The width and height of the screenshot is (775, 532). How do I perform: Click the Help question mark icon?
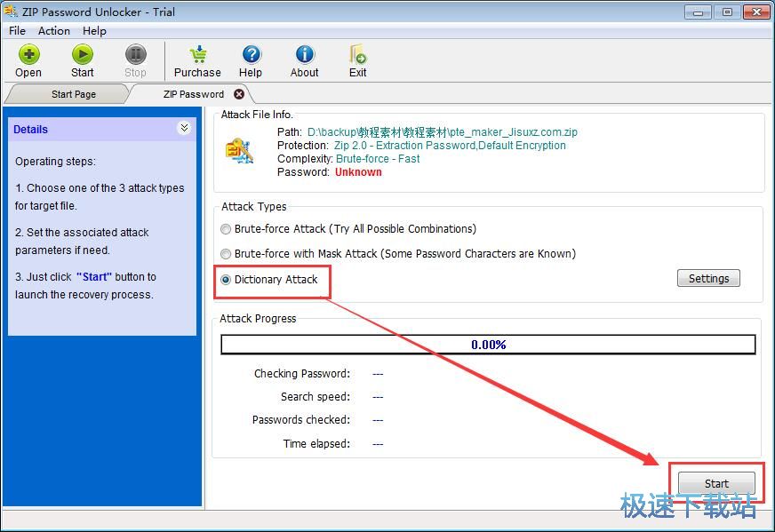click(252, 54)
